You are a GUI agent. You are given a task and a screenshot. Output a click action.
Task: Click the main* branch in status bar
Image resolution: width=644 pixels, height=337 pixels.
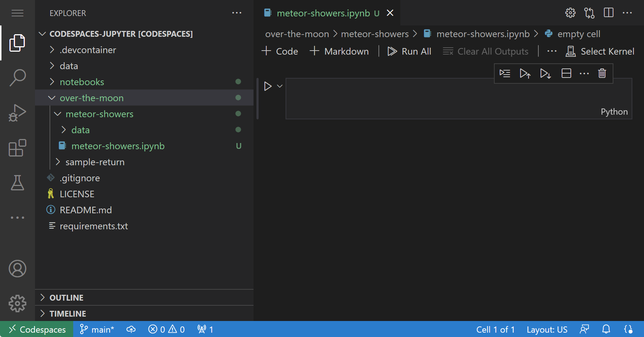click(x=97, y=329)
